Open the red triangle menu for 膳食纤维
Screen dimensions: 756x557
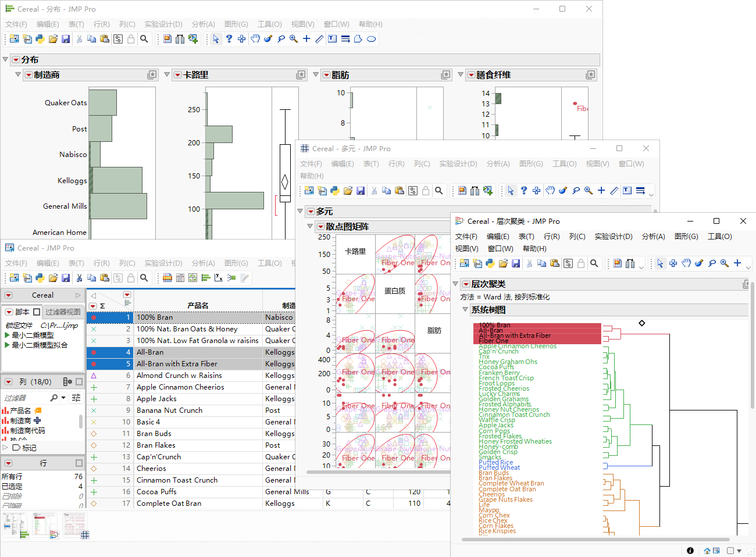(x=471, y=75)
